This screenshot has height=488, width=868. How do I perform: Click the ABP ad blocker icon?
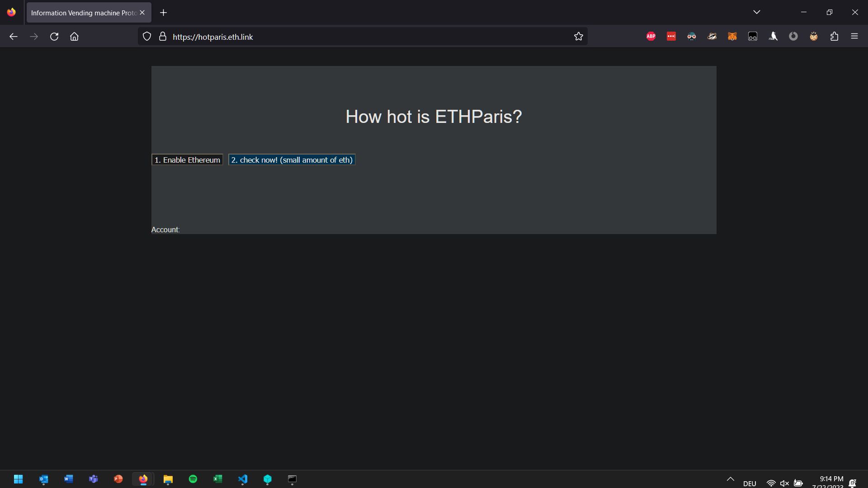[651, 36]
